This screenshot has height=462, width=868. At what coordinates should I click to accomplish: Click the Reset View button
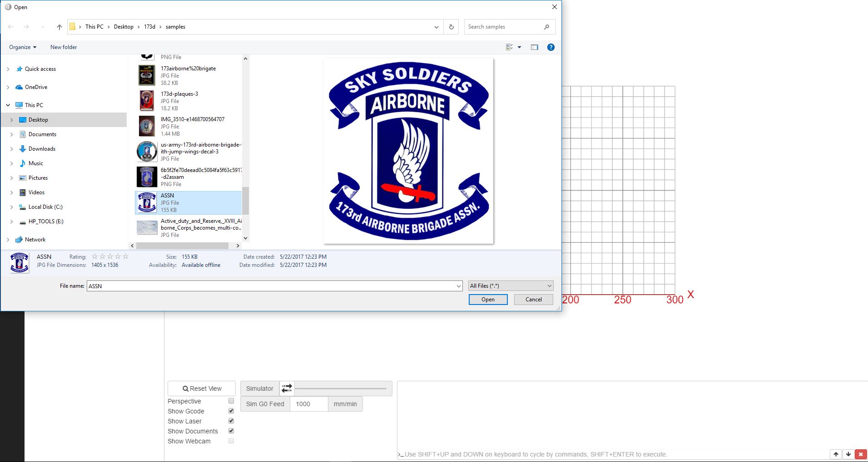[x=202, y=388]
